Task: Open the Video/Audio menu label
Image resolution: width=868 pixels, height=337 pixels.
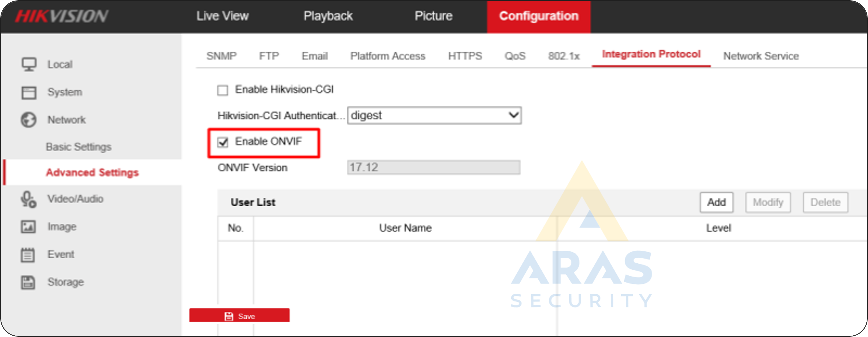Action: (x=75, y=199)
